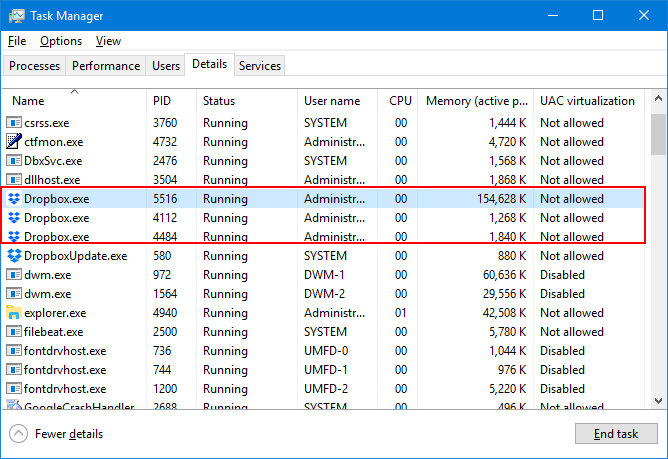Click the DropboxUpdate.exe icon
The height and width of the screenshot is (459, 668).
pyautogui.click(x=14, y=256)
